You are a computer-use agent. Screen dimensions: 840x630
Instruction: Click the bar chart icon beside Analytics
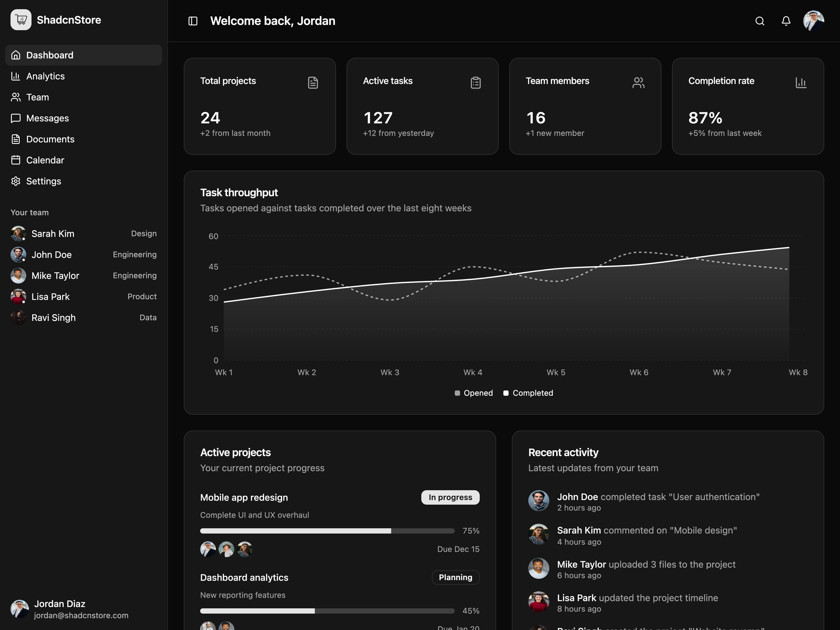pyautogui.click(x=16, y=76)
